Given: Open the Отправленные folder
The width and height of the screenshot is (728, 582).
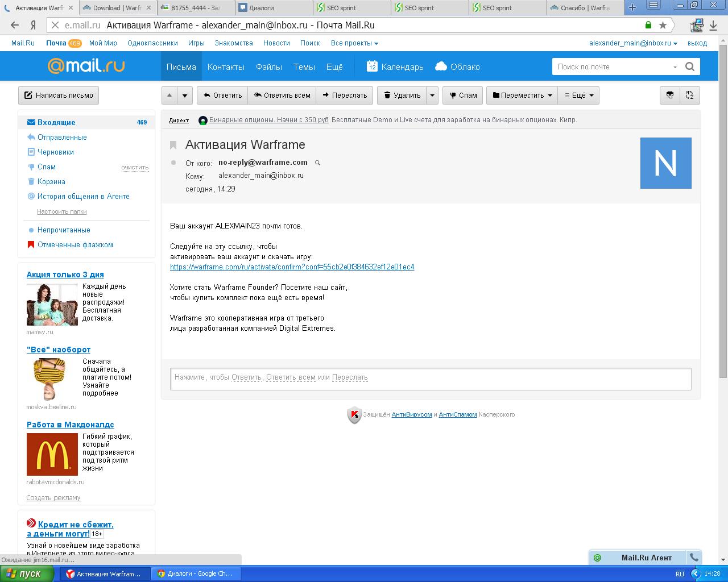Looking at the screenshot, I should [x=62, y=137].
